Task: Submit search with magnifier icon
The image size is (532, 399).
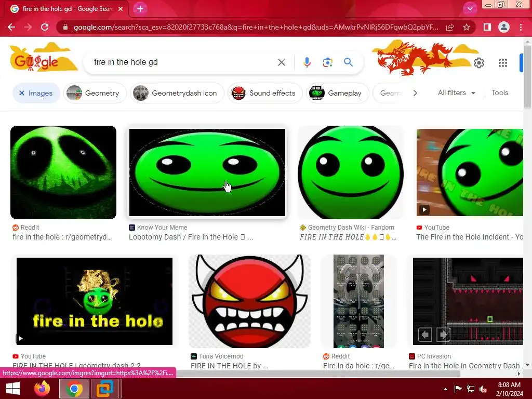Action: point(348,62)
